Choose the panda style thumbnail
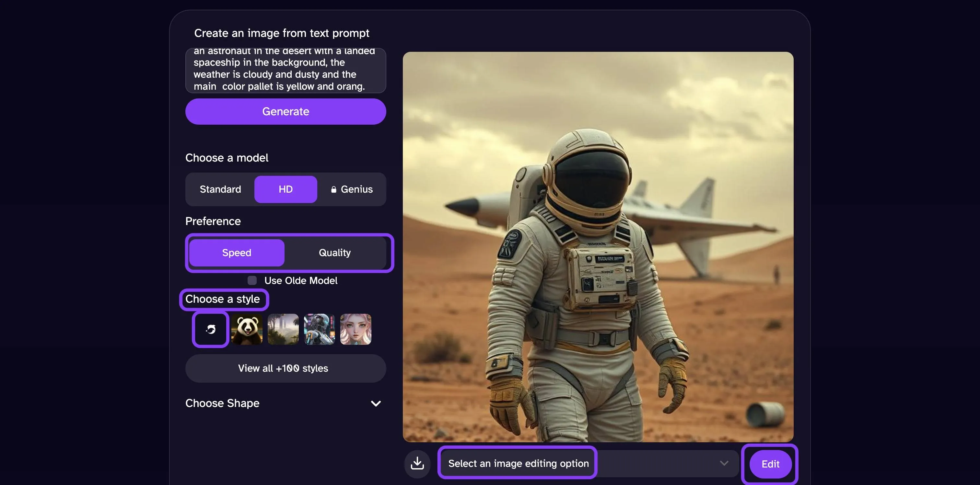980x485 pixels. (x=247, y=329)
